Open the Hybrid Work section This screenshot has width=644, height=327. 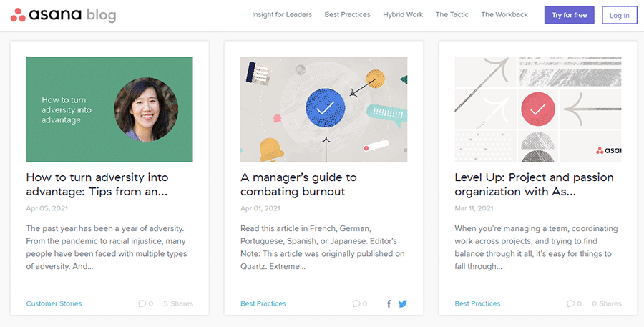[403, 15]
